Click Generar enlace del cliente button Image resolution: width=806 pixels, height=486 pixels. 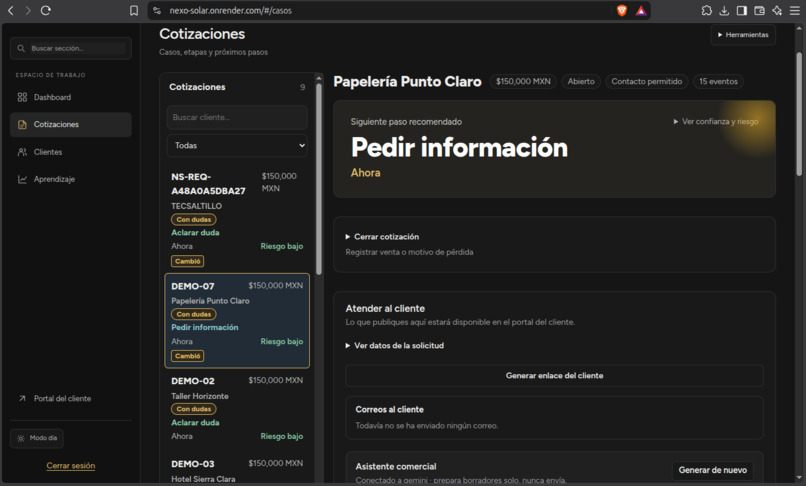[x=554, y=375]
